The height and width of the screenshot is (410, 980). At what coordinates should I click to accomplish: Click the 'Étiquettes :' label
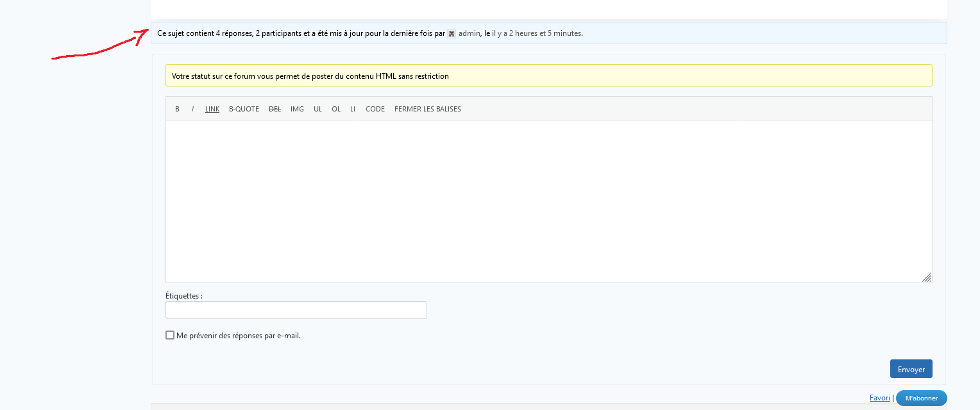[x=184, y=296]
